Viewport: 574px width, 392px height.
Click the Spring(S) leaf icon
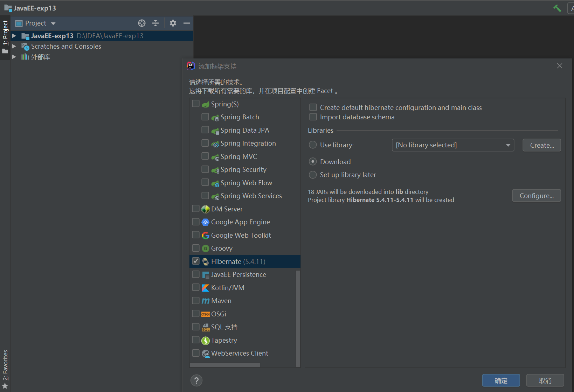[x=206, y=104]
